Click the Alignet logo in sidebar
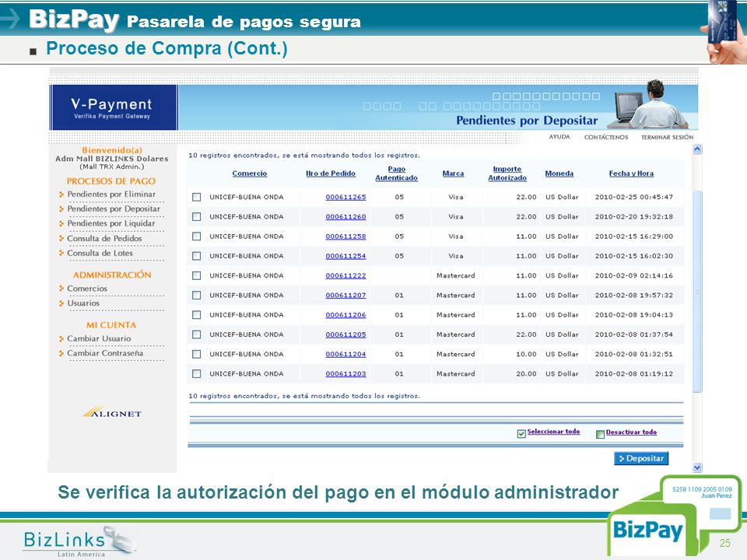Screen dimensions: 747x560 click(x=112, y=412)
